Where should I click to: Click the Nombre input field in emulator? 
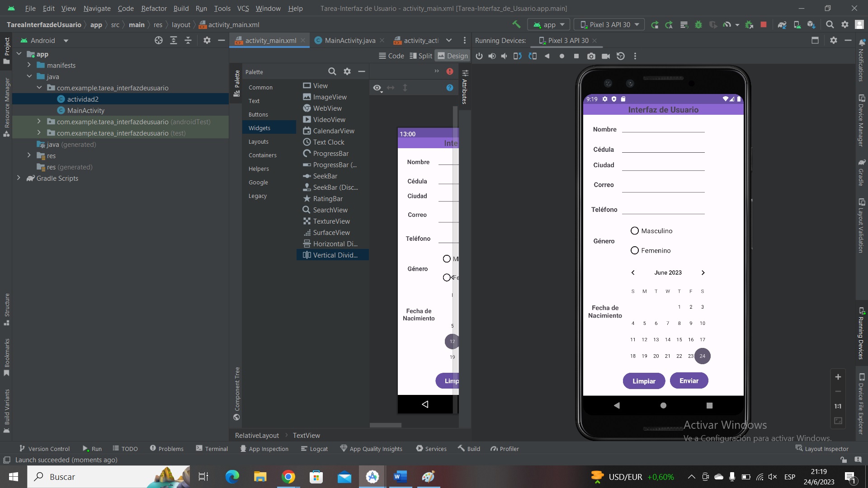pos(663,129)
